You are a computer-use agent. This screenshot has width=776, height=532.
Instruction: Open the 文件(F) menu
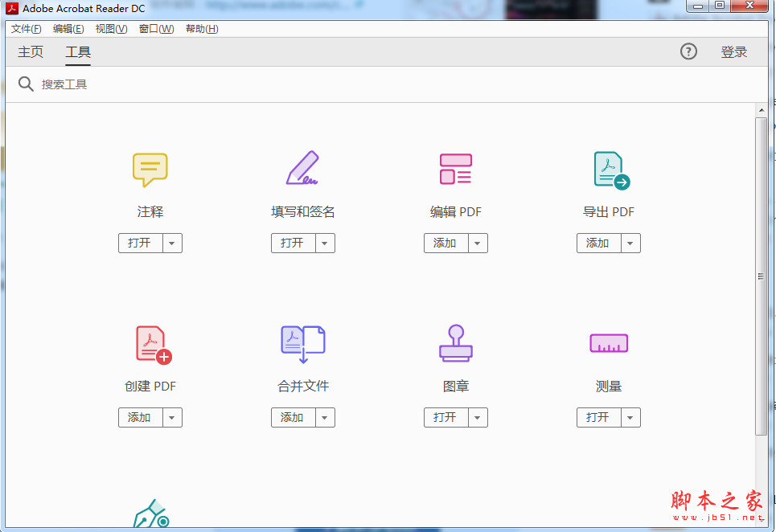pyautogui.click(x=27, y=29)
